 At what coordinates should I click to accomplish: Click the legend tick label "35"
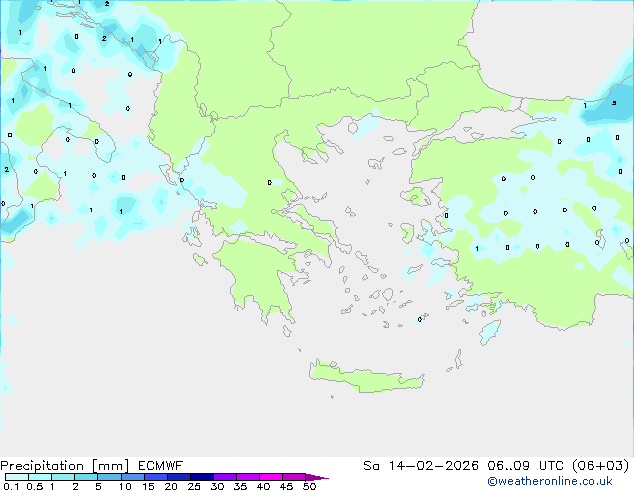tap(240, 486)
